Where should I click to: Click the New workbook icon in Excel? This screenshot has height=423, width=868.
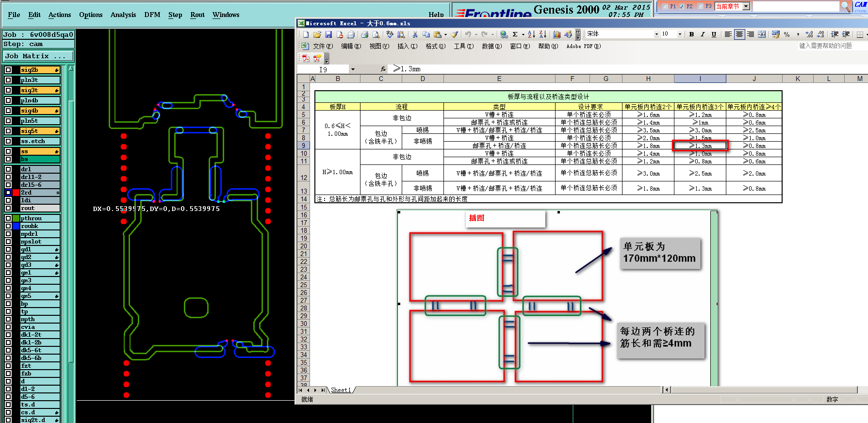pyautogui.click(x=306, y=34)
